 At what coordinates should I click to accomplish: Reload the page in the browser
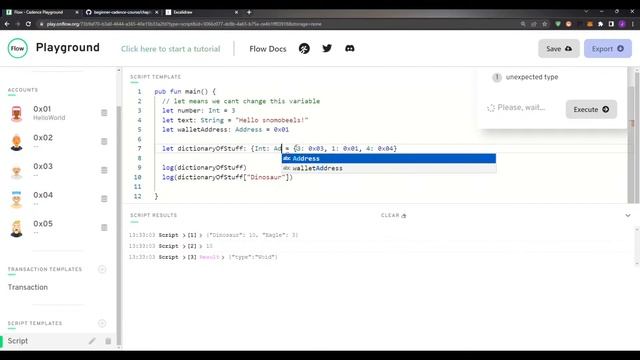[x=28, y=24]
